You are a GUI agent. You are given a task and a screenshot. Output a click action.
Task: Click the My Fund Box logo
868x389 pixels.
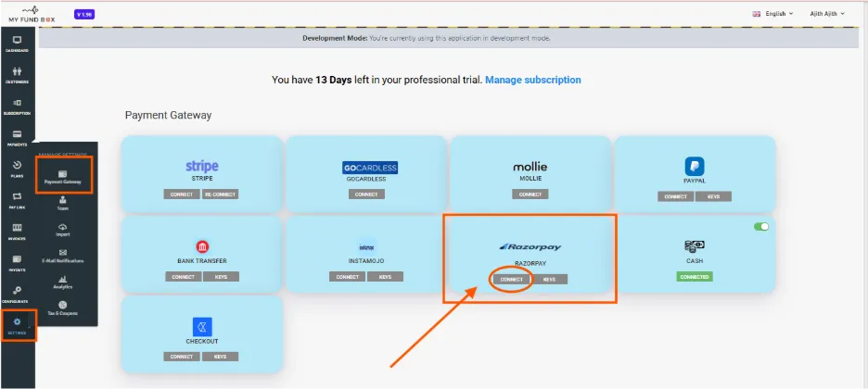click(x=31, y=14)
